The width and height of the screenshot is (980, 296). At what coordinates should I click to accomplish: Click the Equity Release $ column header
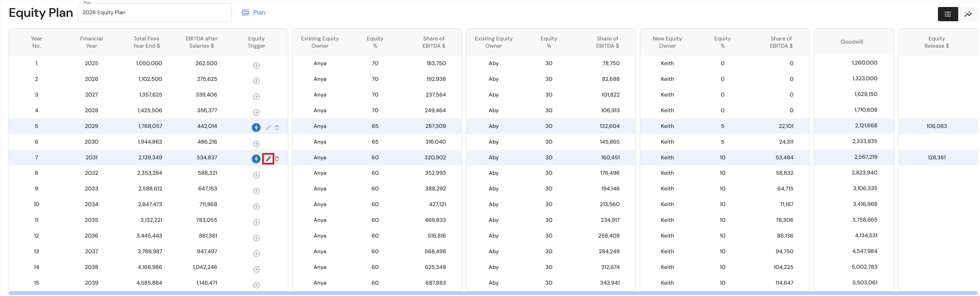tap(936, 42)
